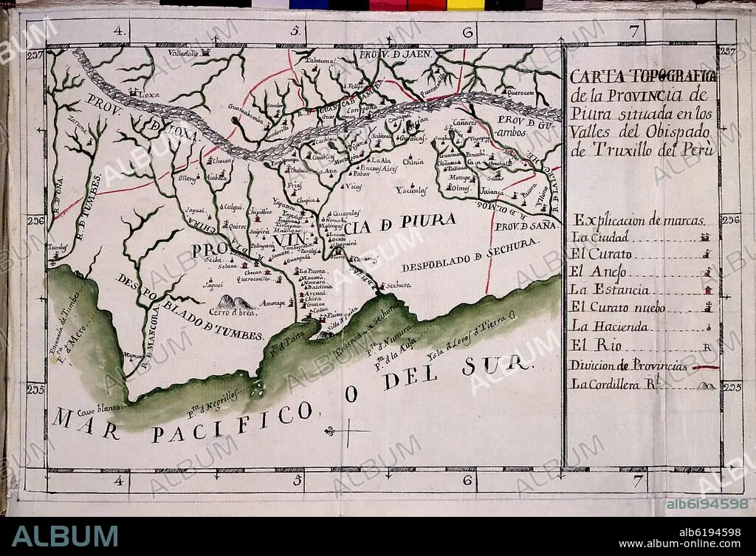The width and height of the screenshot is (756, 556).
Task: Click the Divicion de Provincias legend label
Action: pos(629,365)
